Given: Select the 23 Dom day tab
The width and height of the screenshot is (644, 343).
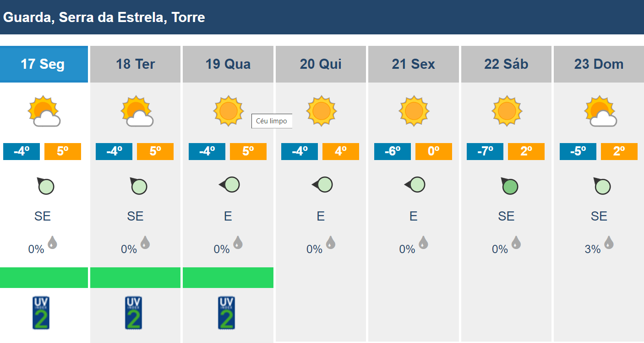Looking at the screenshot, I should tap(599, 64).
